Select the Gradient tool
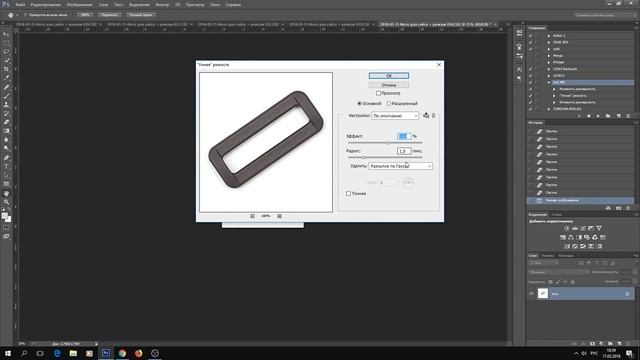Screen dimensions: 640x360 [7, 131]
